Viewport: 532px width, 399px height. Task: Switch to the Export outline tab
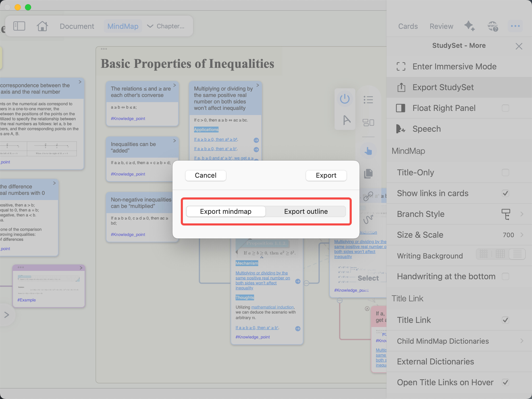pyautogui.click(x=306, y=211)
